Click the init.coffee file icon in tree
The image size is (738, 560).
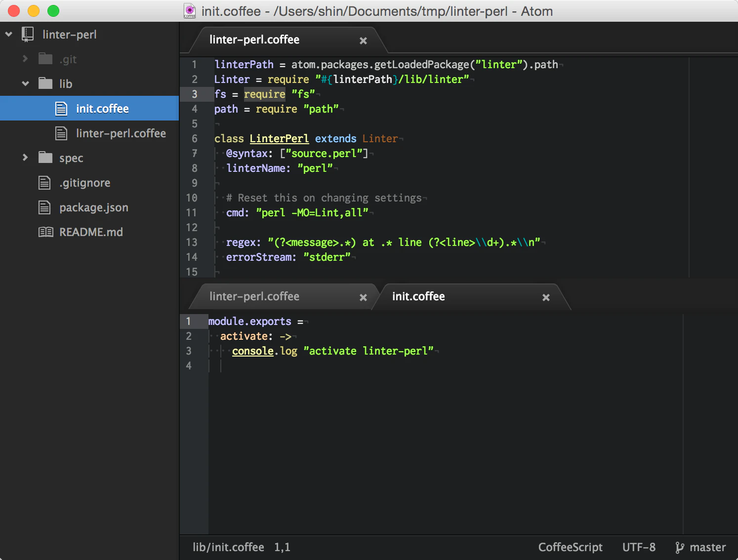(61, 109)
